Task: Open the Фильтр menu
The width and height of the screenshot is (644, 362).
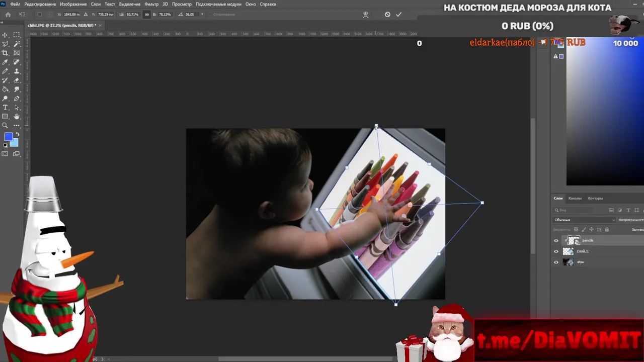Action: [151, 4]
